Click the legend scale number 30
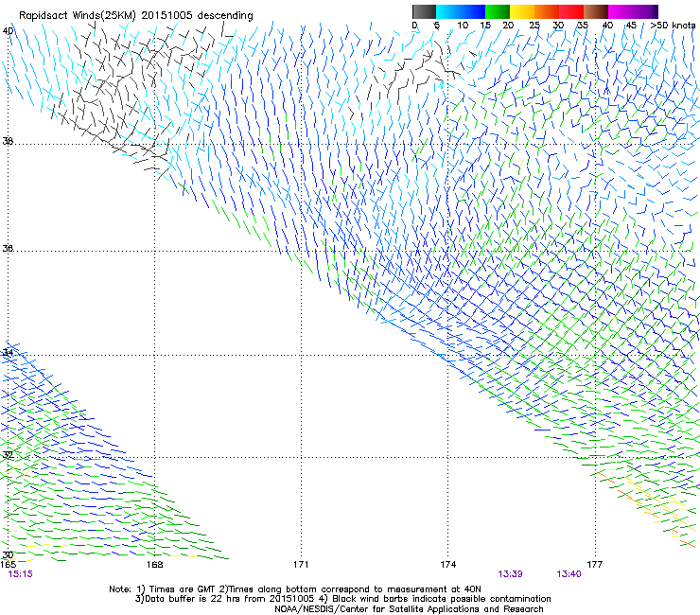Screen dimensions: 700x615 (x=558, y=26)
